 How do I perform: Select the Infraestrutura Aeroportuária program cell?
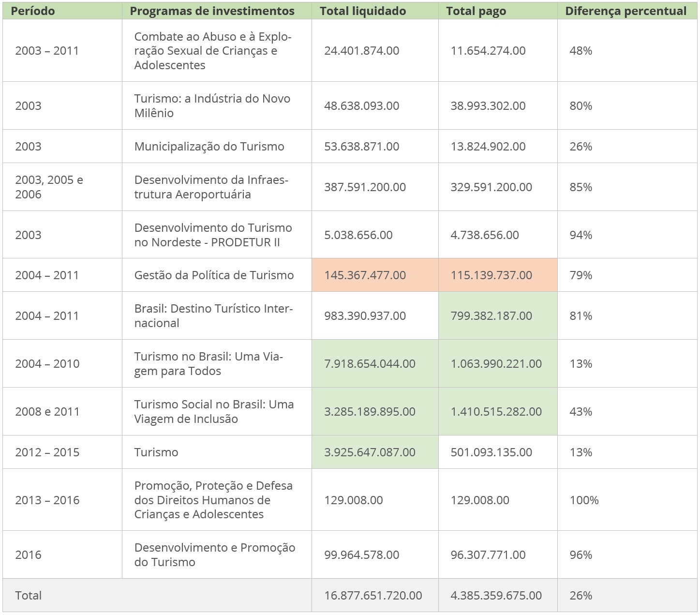point(211,187)
